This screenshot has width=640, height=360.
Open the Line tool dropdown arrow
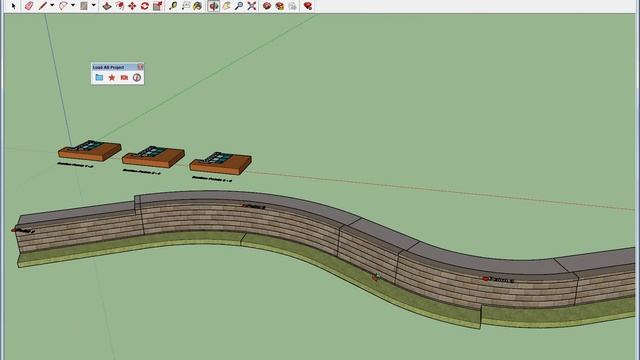point(52,6)
